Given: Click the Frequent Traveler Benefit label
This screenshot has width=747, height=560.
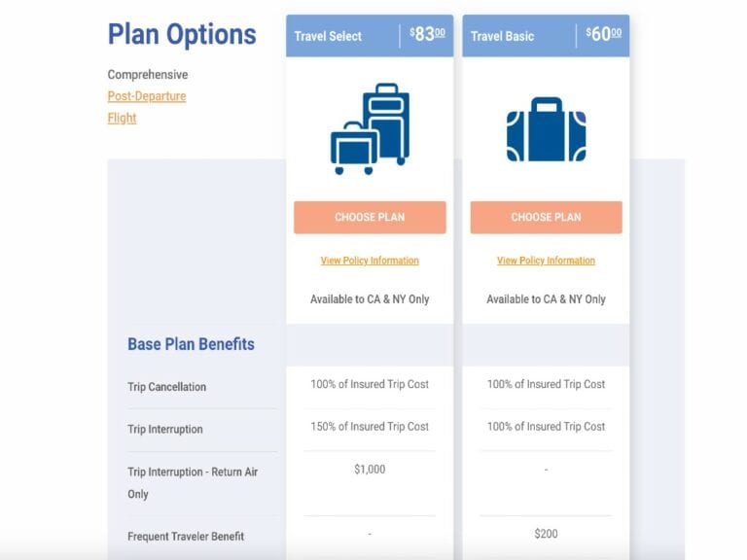Looking at the screenshot, I should 186,537.
